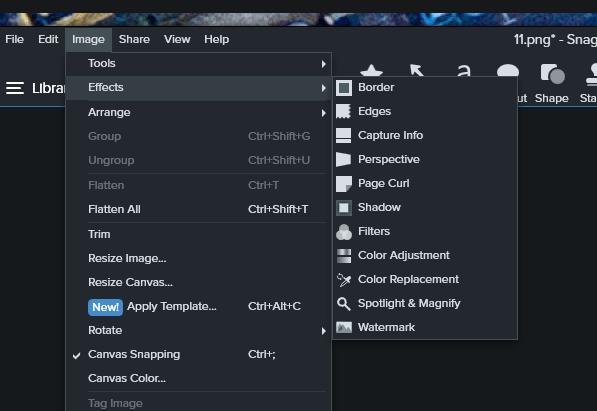Open the Library hamburger icon
Screen dimensions: 597x411
[15, 88]
